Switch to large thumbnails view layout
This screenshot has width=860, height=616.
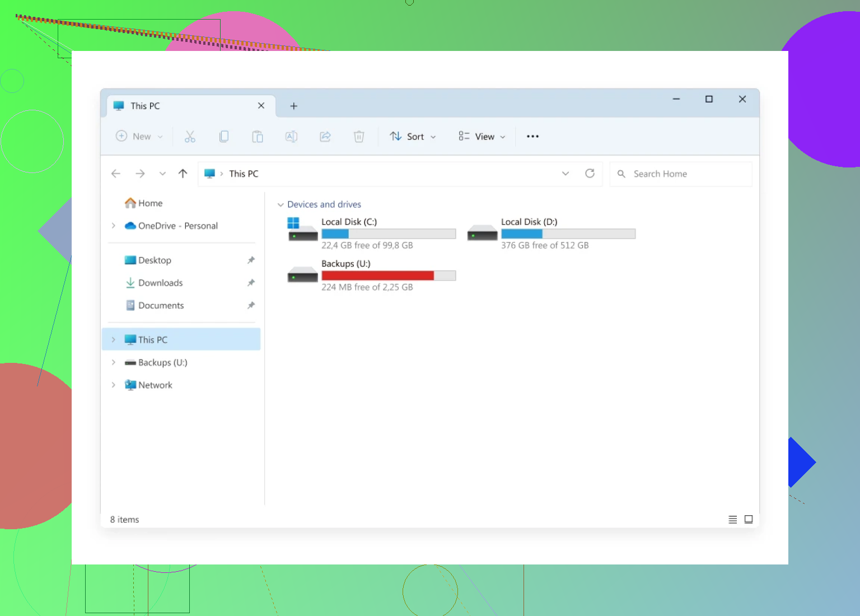coord(749,520)
